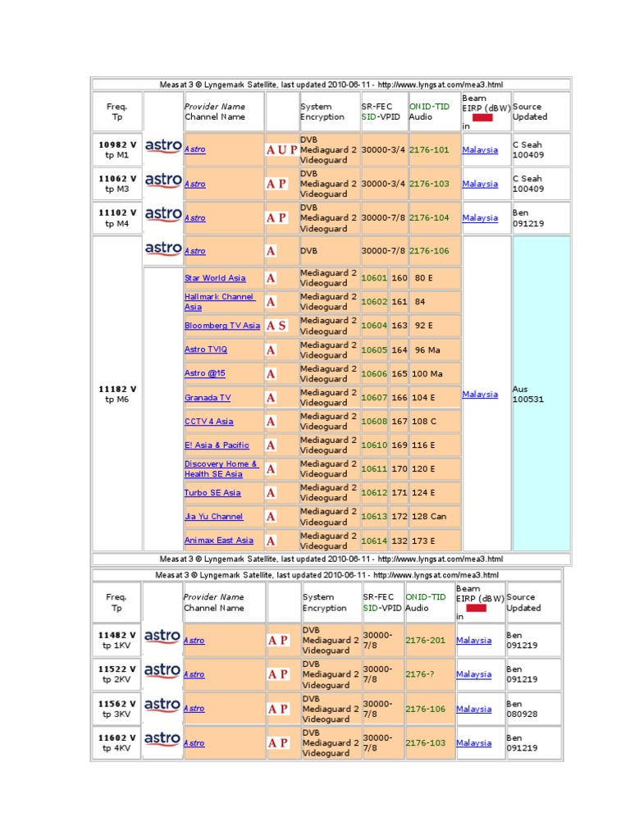Click the Astro provider link in the 10982 V row
The image size is (630, 840).
[194, 149]
